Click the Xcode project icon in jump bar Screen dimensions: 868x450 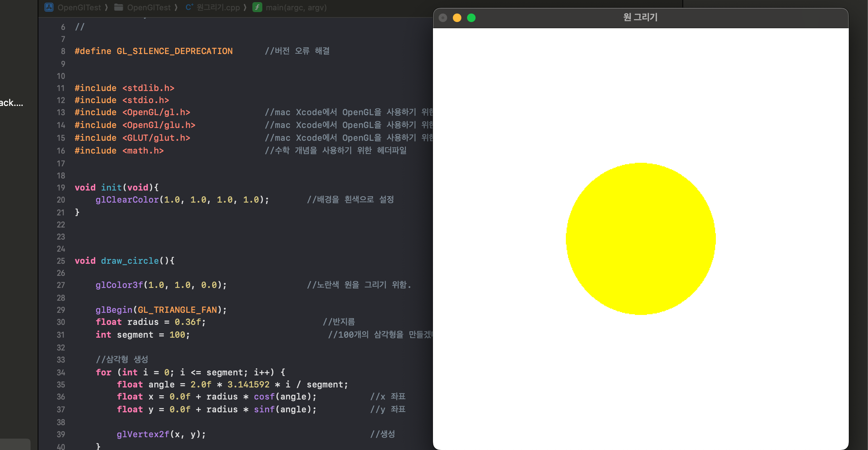[x=49, y=7]
